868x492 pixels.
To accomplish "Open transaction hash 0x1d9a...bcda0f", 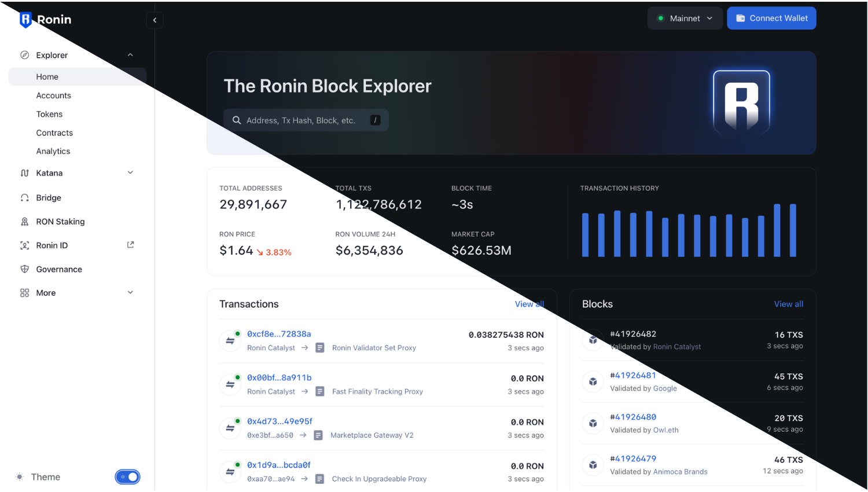I will tap(279, 465).
